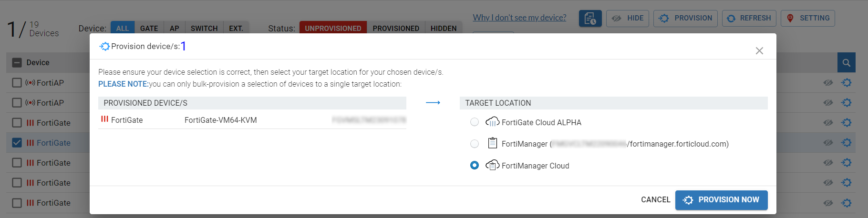Filter devices by SWITCH type
The width and height of the screenshot is (868, 218).
point(204,28)
